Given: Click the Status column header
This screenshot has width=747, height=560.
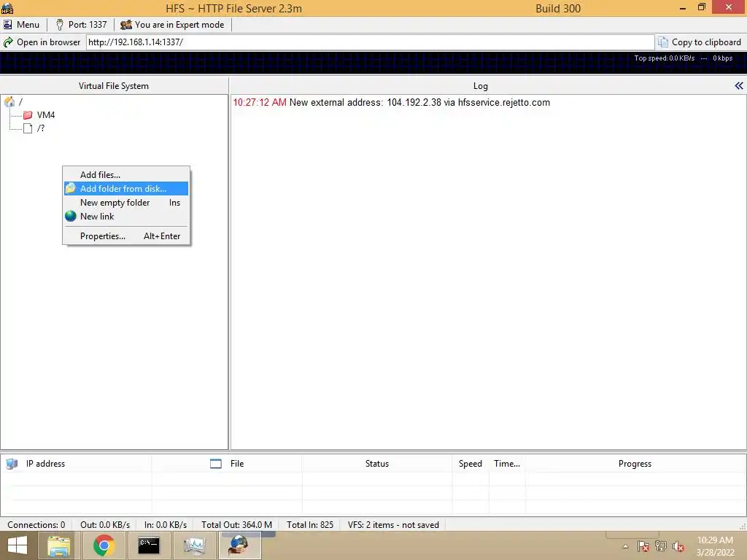Looking at the screenshot, I should [x=377, y=463].
